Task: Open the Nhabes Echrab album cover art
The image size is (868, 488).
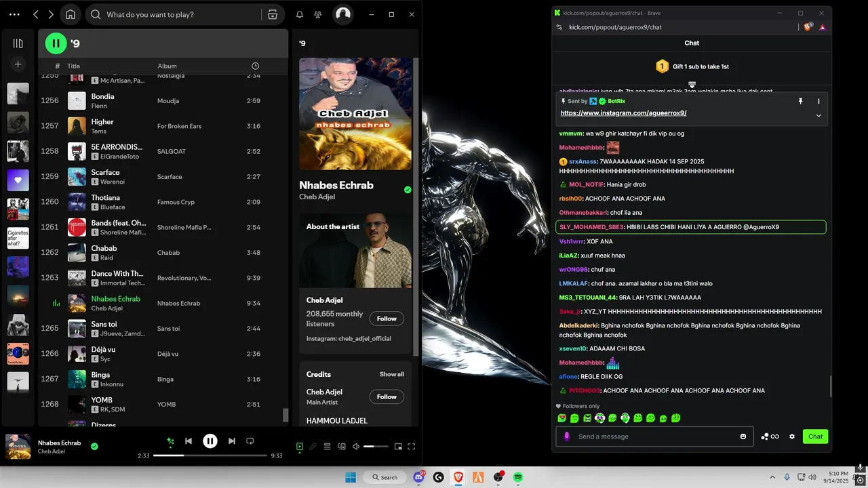Action: 355,114
